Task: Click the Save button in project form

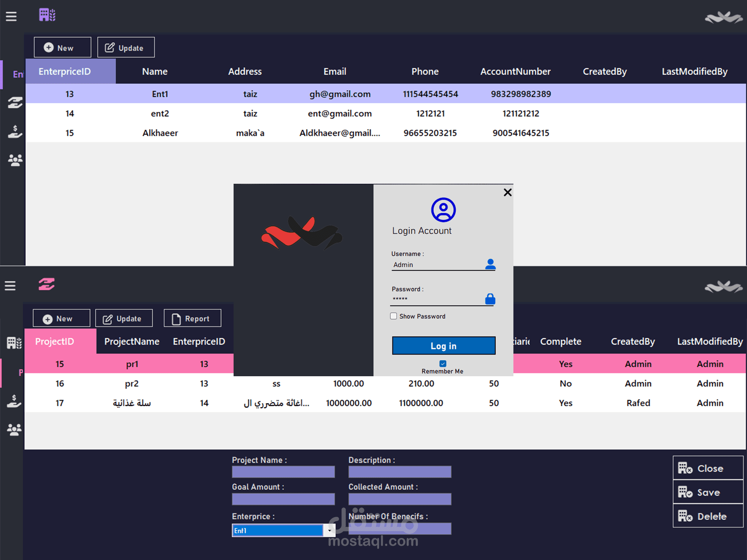Action: click(708, 492)
